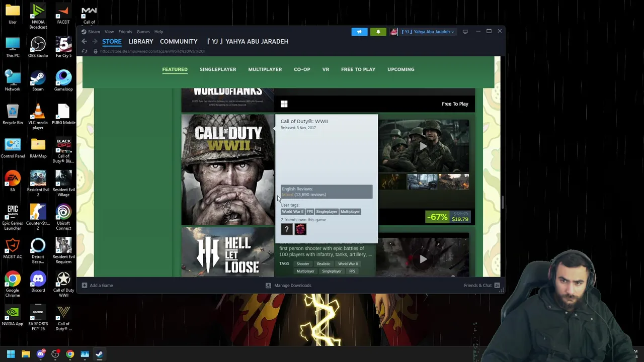644x362 pixels.
Task: Select the NVIDIA App desktop shortcut
Action: tap(13, 316)
